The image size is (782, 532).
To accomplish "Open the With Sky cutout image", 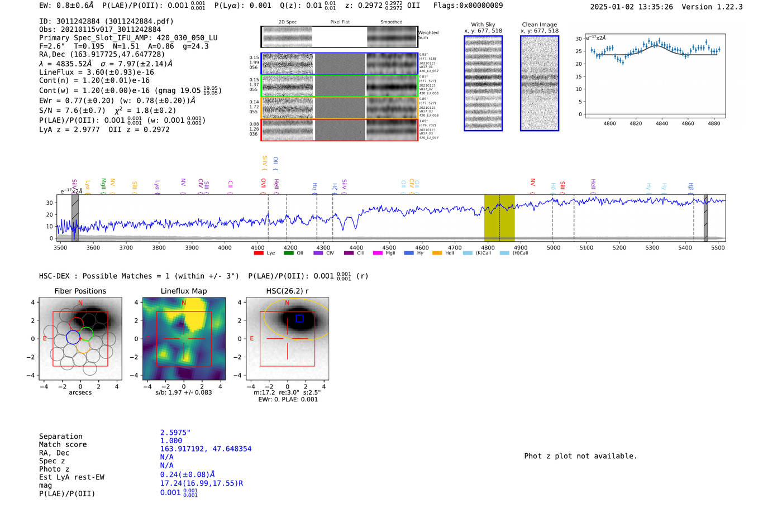I will (x=483, y=83).
